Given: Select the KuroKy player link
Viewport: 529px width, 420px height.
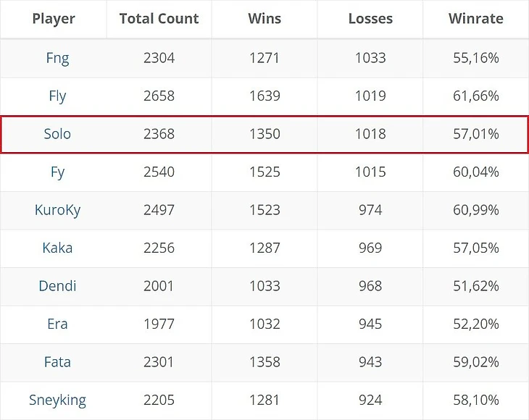Looking at the screenshot, I should pyautogui.click(x=57, y=210).
